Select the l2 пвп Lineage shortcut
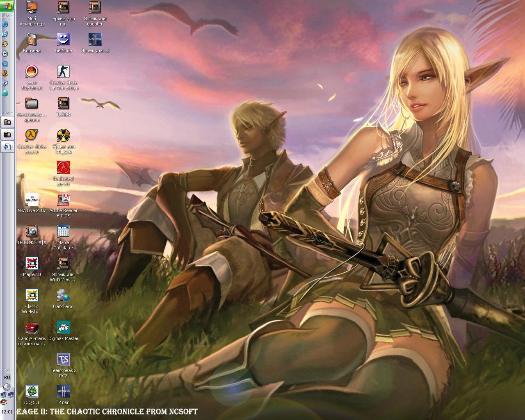Image resolution: width=525 pixels, height=420 pixels. (63, 395)
